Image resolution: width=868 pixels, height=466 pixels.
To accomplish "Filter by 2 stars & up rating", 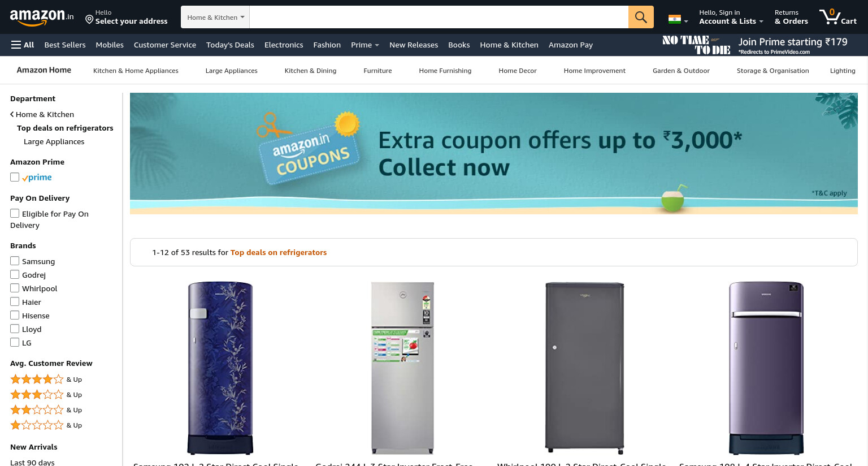I will coord(46,409).
